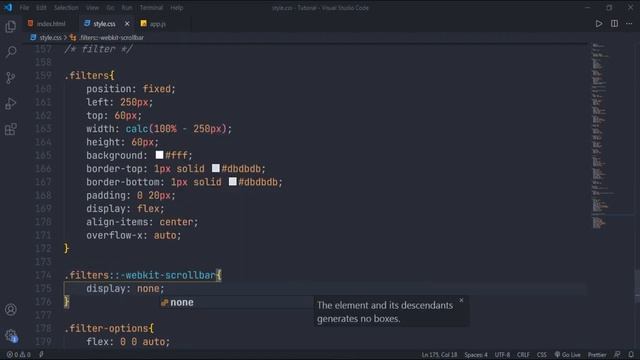The image size is (640, 360).
Task: Click the '/* filter */' comment
Action: click(98, 49)
